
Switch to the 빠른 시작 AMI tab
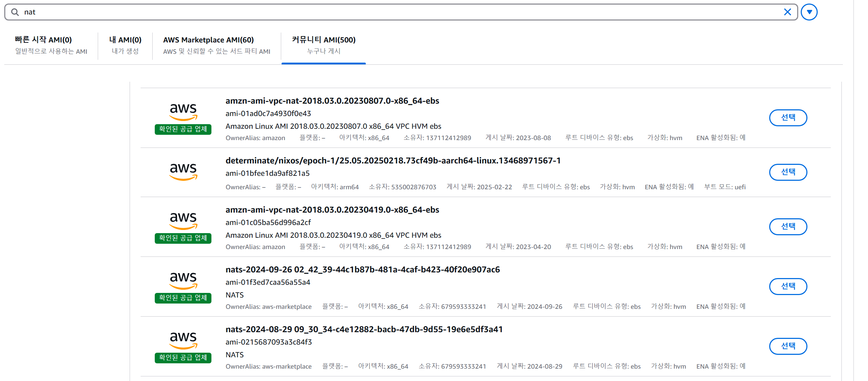pyautogui.click(x=51, y=45)
